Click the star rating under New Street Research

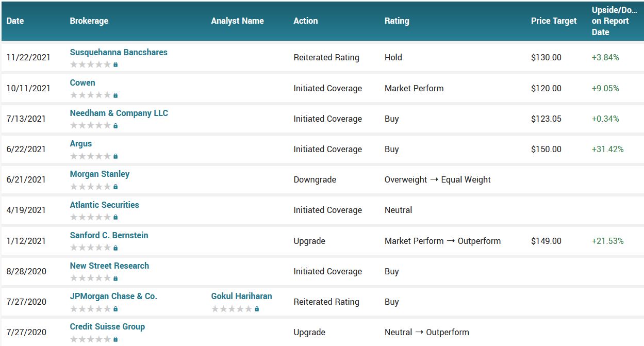click(x=90, y=278)
